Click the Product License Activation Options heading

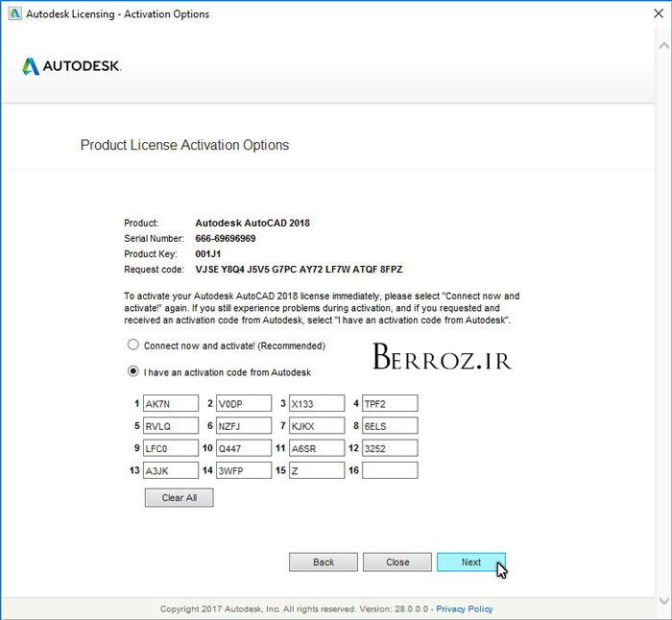click(x=184, y=145)
